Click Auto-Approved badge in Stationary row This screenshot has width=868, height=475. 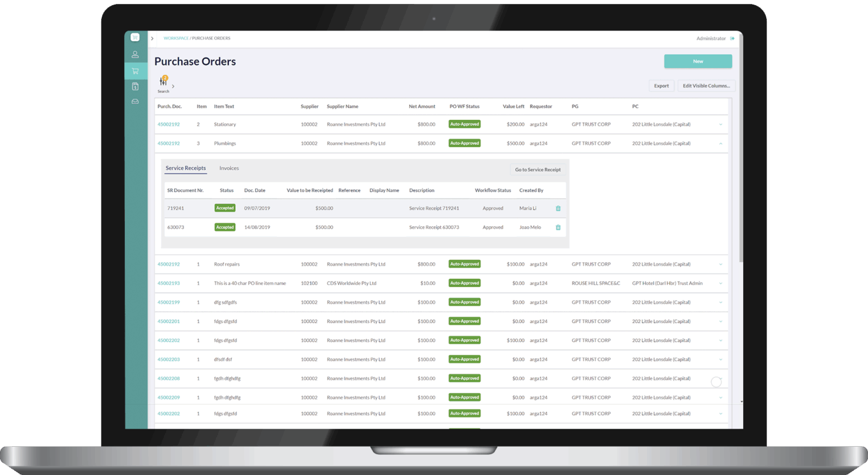[x=465, y=124]
